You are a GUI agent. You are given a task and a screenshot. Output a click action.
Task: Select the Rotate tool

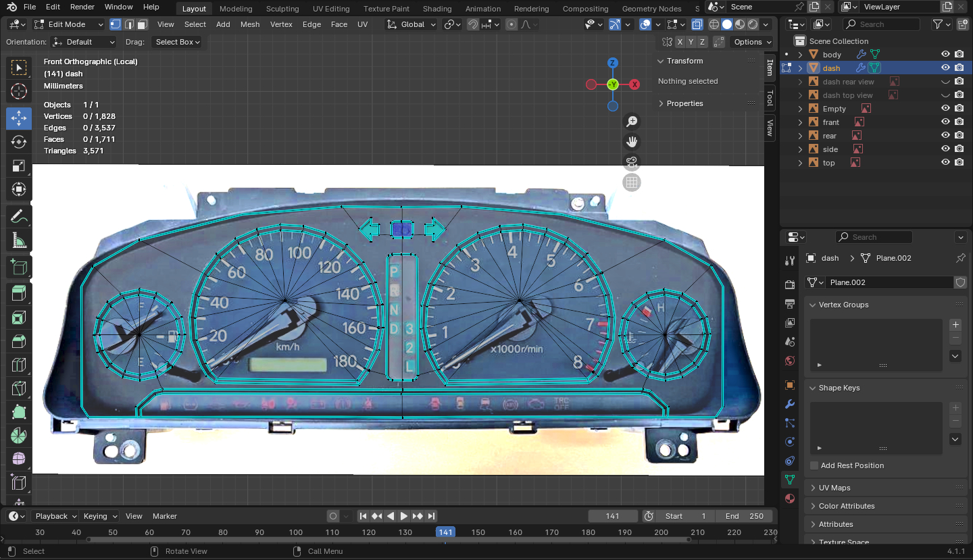tap(19, 142)
